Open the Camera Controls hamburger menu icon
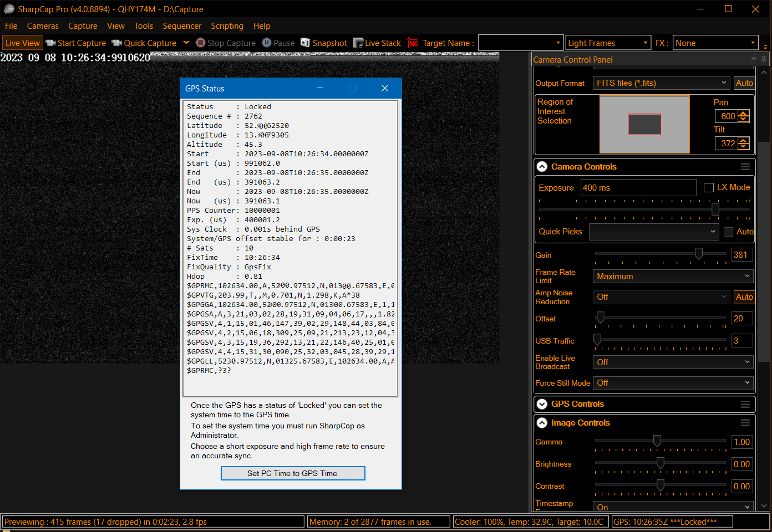 click(x=745, y=167)
